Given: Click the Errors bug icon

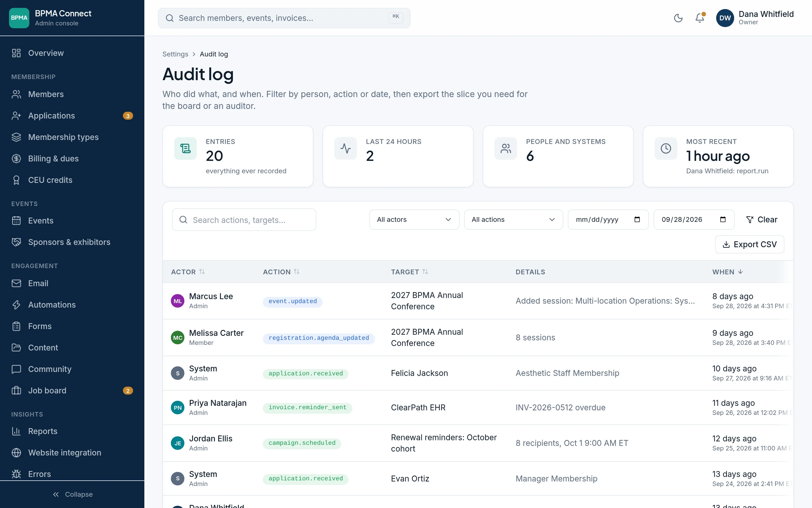Looking at the screenshot, I should coord(16,474).
